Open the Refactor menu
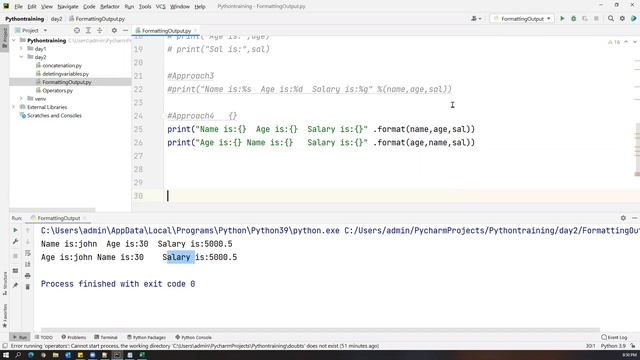Viewport: 640px width, 360px height. (110, 7)
